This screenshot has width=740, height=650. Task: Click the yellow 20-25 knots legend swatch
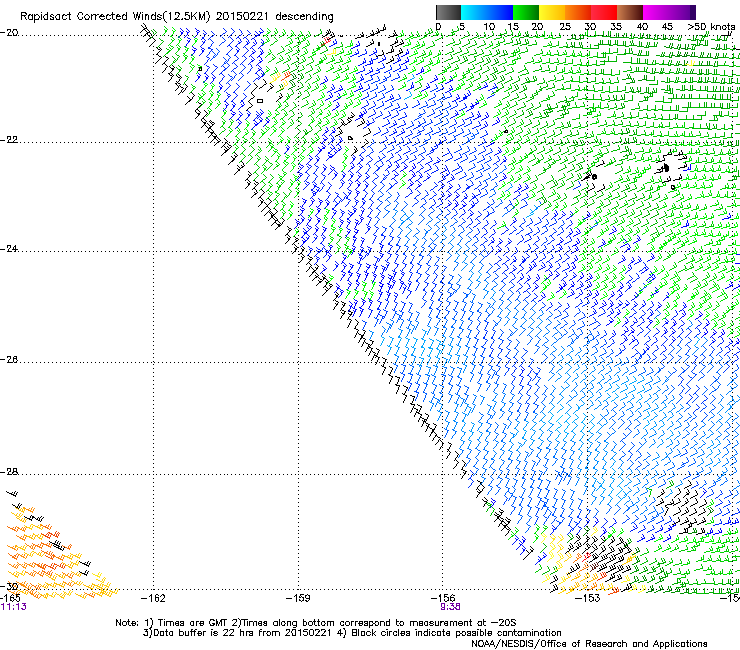[552, 12]
